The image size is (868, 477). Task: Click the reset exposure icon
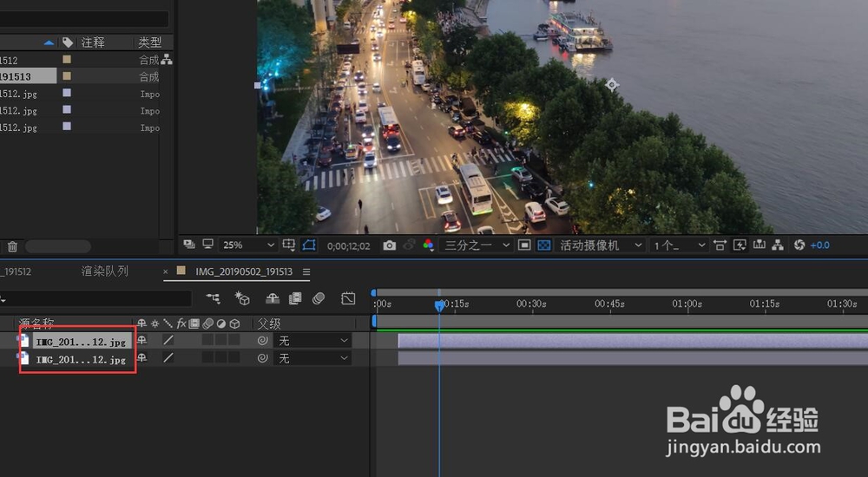[799, 245]
